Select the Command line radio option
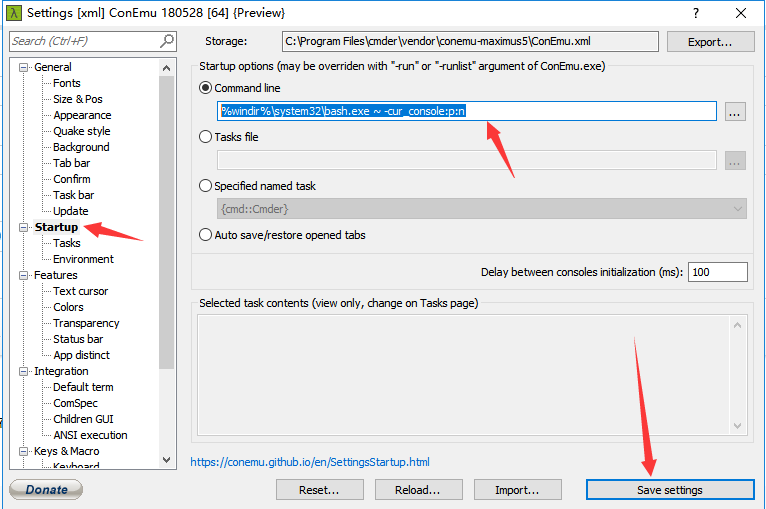Screen dimensions: 766x509 pos(206,89)
